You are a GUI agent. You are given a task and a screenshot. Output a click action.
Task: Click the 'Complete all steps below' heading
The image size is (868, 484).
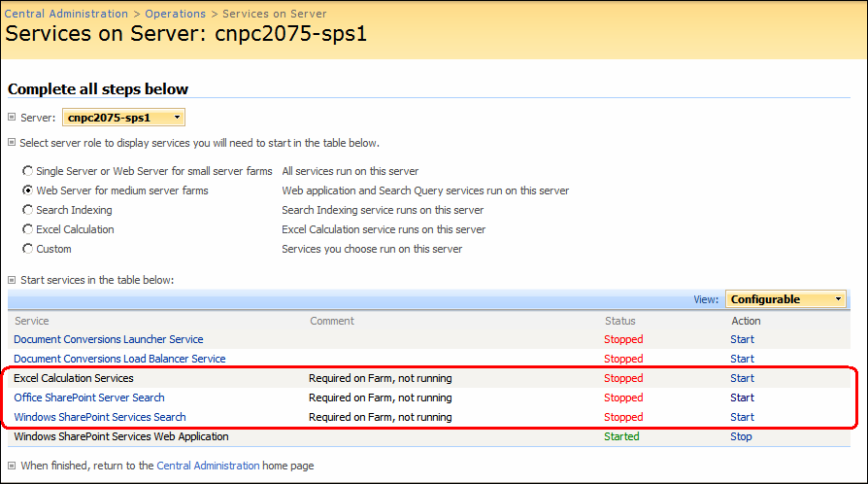pos(98,88)
